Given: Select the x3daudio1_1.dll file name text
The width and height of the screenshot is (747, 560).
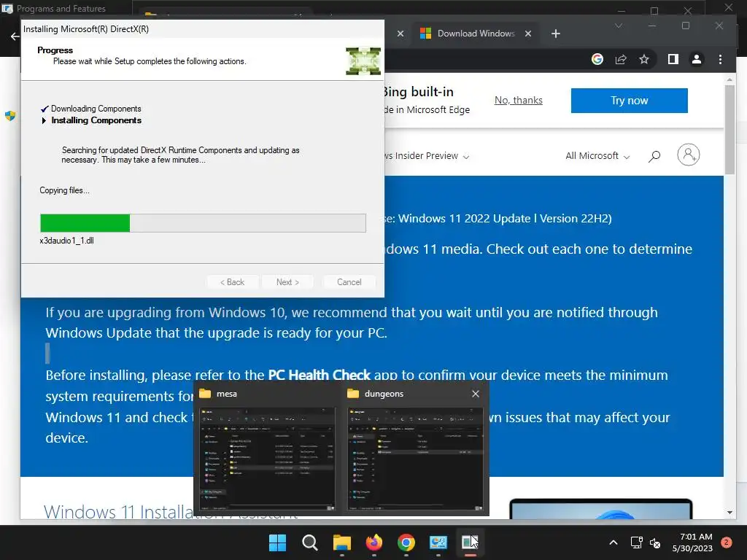Looking at the screenshot, I should click(66, 241).
